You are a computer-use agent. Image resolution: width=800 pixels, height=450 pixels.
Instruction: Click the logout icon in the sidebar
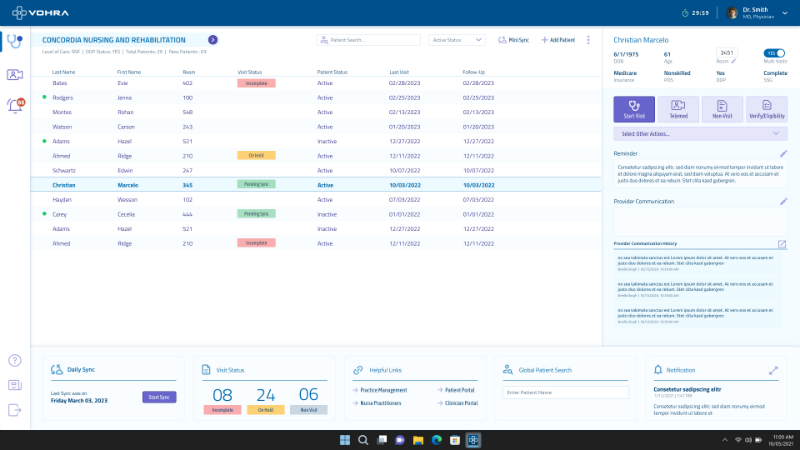14,410
